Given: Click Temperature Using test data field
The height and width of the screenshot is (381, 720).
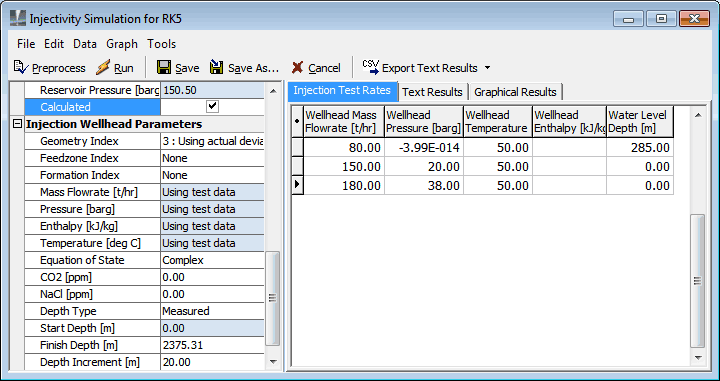Looking at the screenshot, I should pyautogui.click(x=212, y=243).
